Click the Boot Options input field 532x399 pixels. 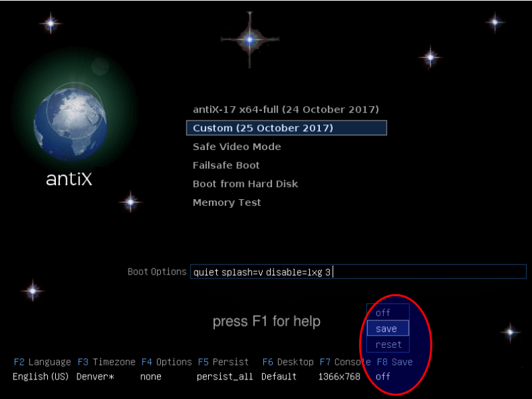358,272
